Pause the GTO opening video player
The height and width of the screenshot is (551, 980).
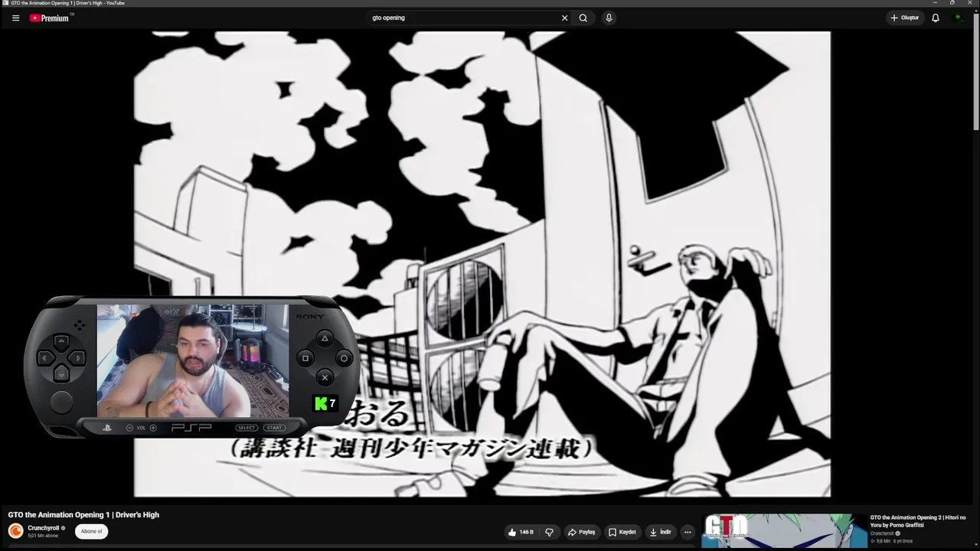tap(482, 264)
